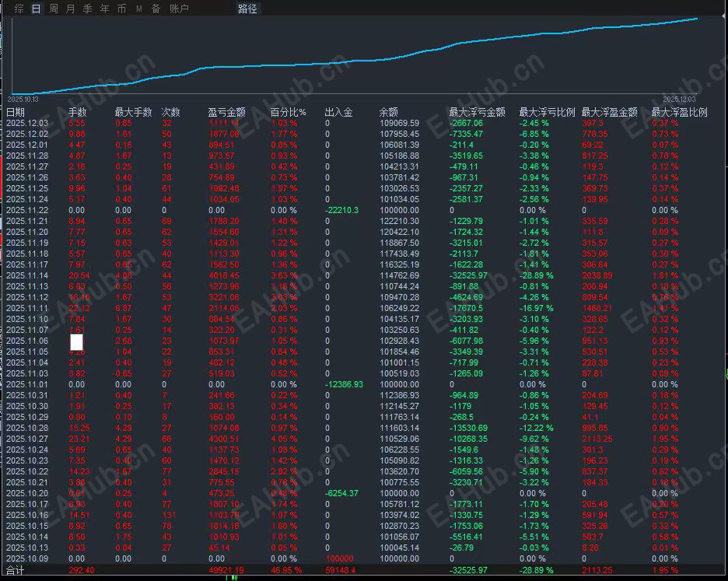Click the end of the equity curve
The width and height of the screenshot is (728, 581).
pos(696,19)
